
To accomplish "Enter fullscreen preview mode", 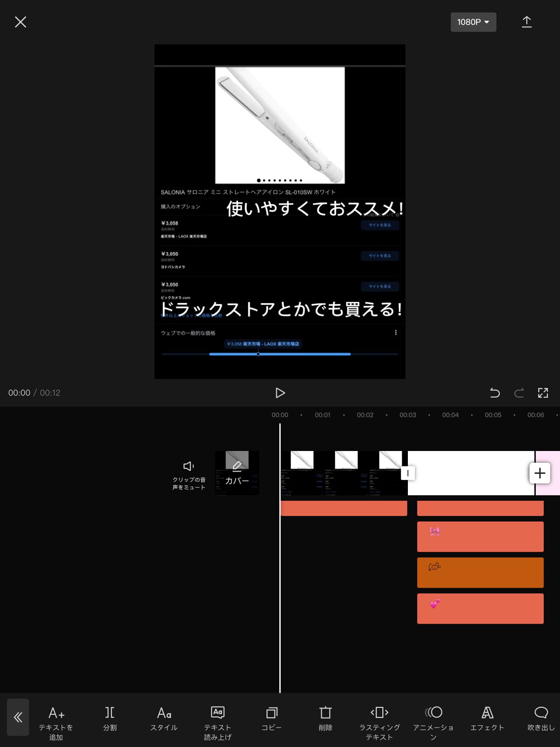I will coord(543,393).
